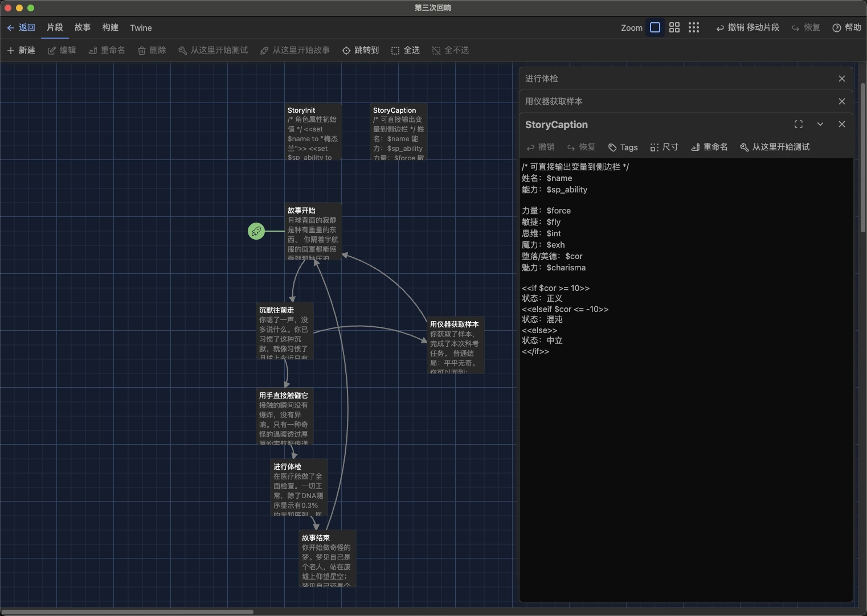Select the medium grid zoom icon
Viewport: 867px width, 616px height.
coord(674,27)
